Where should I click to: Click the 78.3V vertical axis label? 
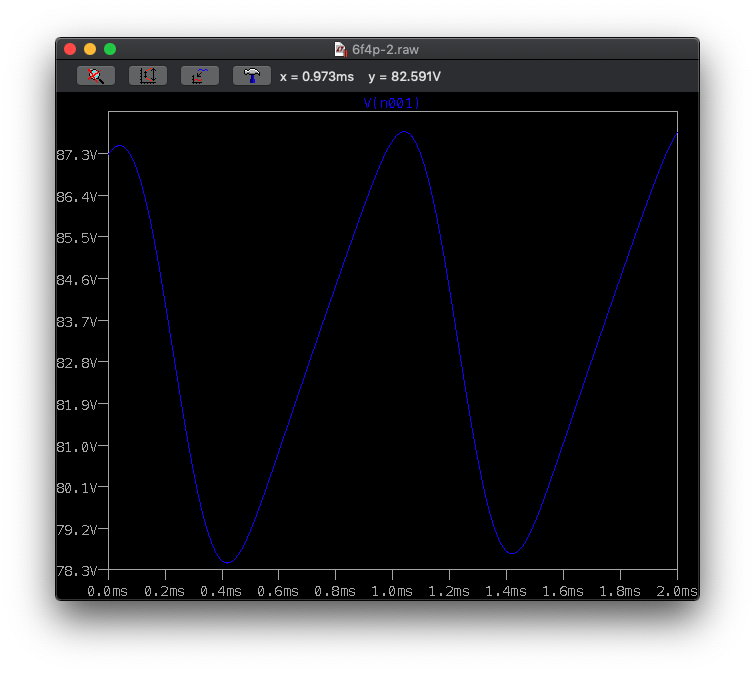[77, 571]
